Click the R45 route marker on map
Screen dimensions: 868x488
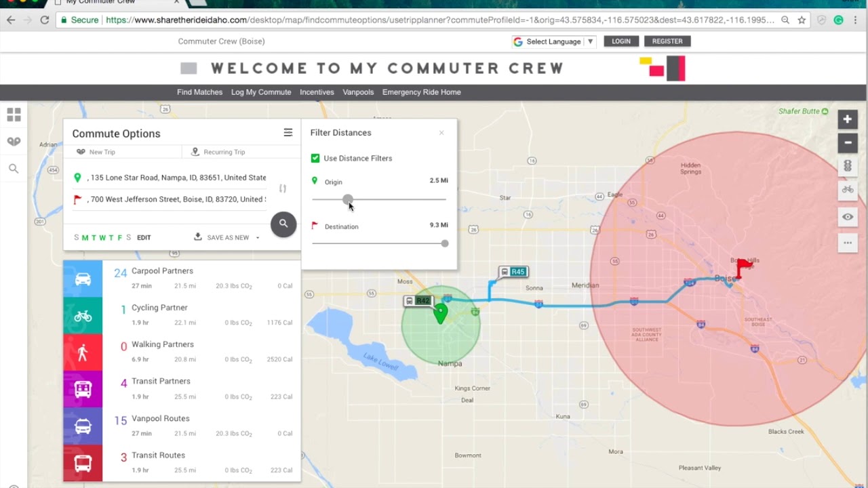point(513,272)
